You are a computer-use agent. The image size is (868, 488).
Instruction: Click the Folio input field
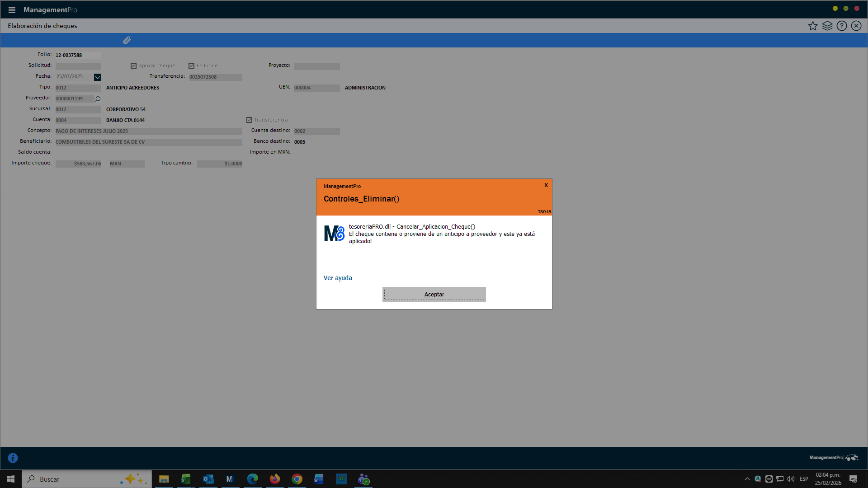(78, 55)
